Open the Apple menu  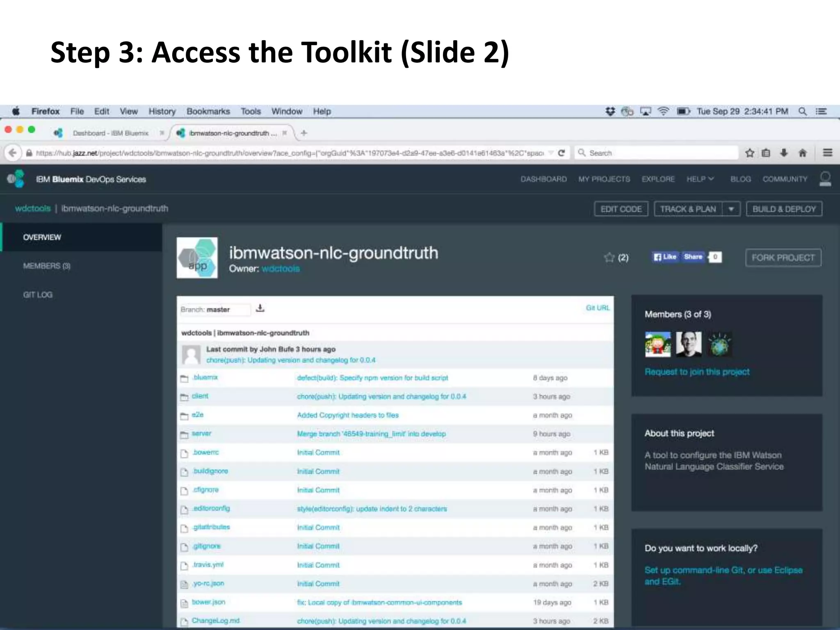click(x=16, y=111)
